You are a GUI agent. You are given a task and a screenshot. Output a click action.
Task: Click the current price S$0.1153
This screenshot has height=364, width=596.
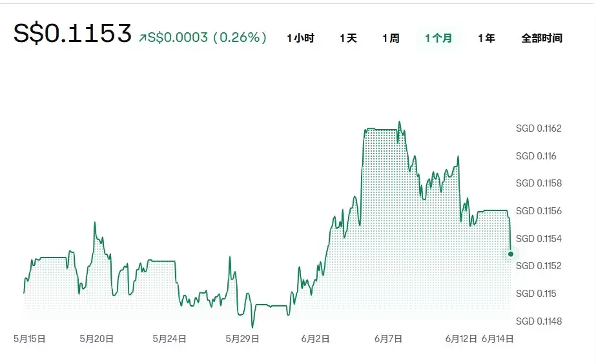click(72, 33)
